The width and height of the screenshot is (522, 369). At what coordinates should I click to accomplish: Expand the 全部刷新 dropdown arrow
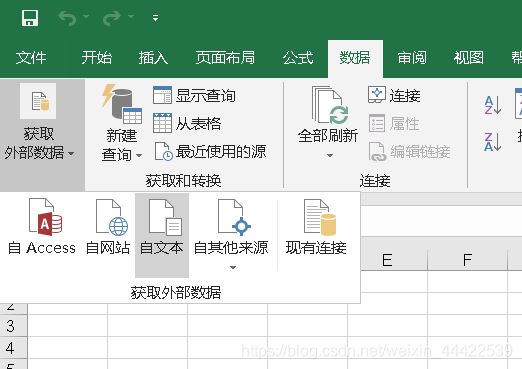click(x=330, y=155)
